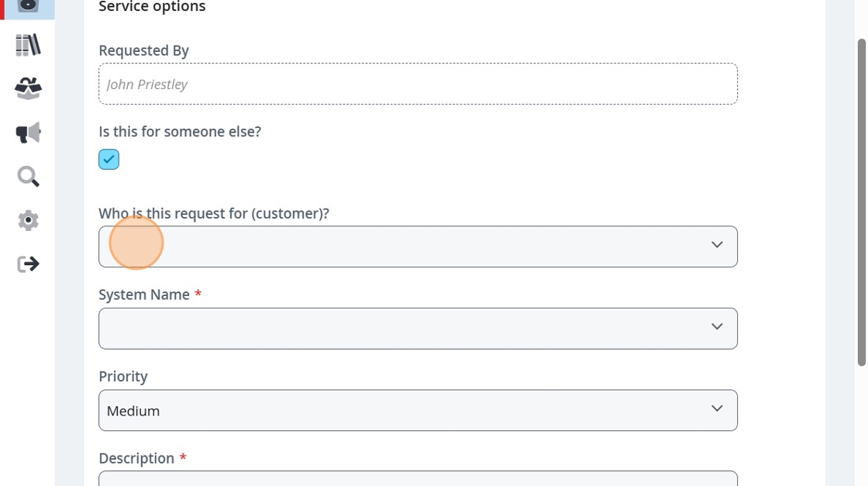Click the Requested By field
Image resolution: width=868 pixels, height=486 pixels.
[418, 84]
